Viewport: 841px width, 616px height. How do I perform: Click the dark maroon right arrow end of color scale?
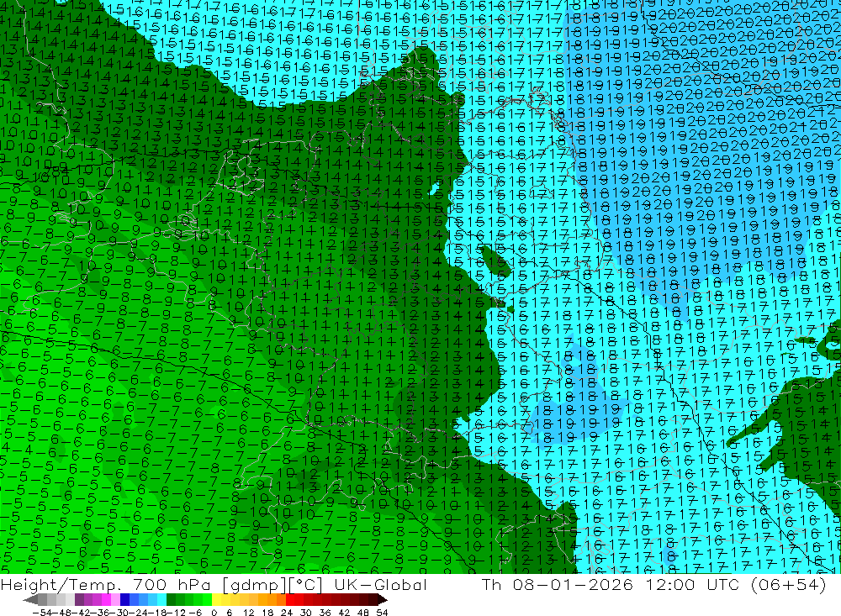click(383, 599)
